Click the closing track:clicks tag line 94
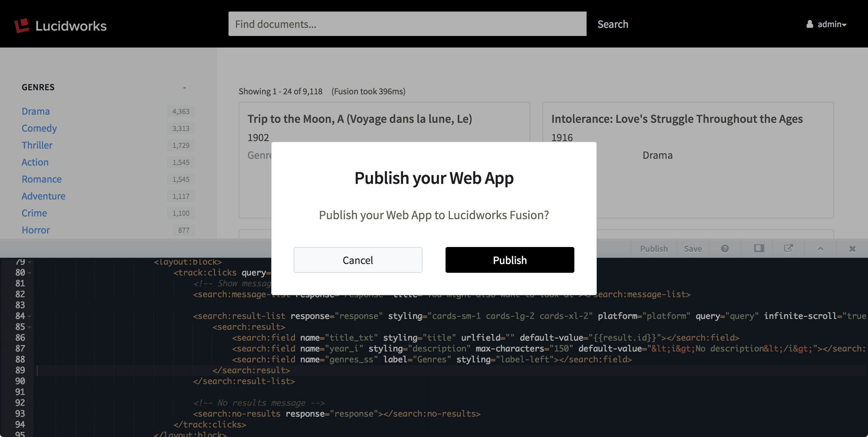The image size is (868, 437). [210, 424]
